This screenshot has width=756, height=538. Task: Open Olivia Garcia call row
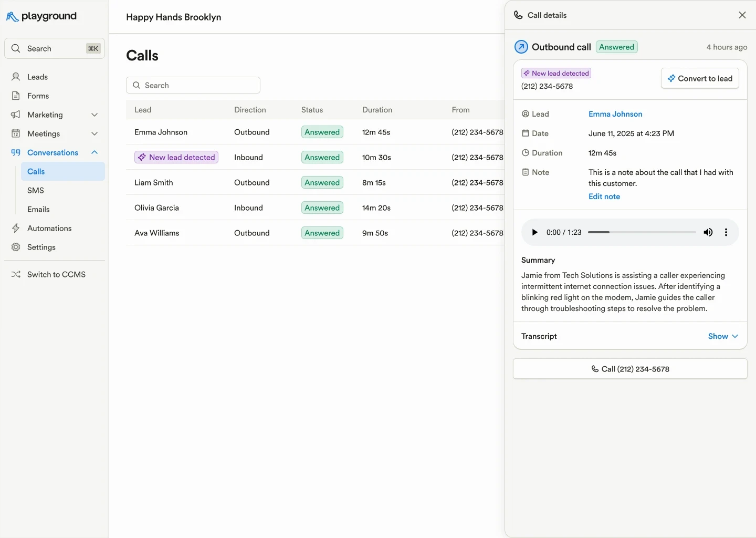point(315,208)
